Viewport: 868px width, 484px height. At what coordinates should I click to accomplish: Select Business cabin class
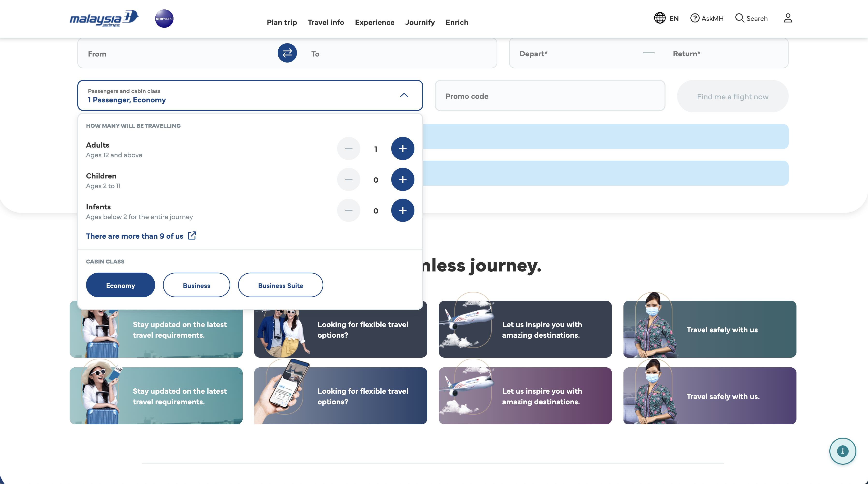pos(196,285)
